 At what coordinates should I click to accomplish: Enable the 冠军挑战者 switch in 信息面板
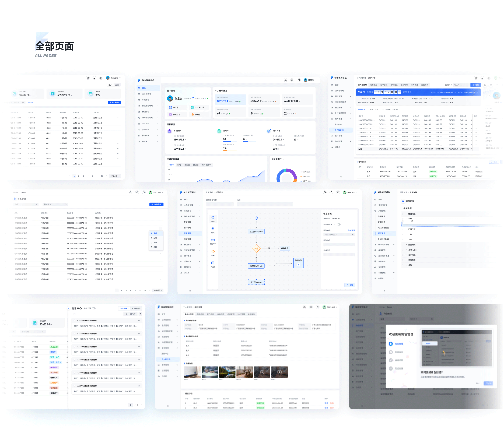click(x=339, y=224)
